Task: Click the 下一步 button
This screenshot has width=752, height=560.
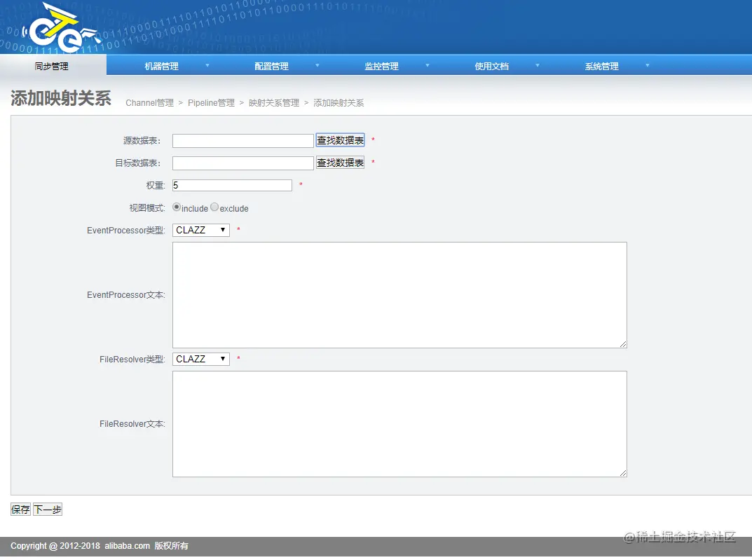Action: click(48, 509)
